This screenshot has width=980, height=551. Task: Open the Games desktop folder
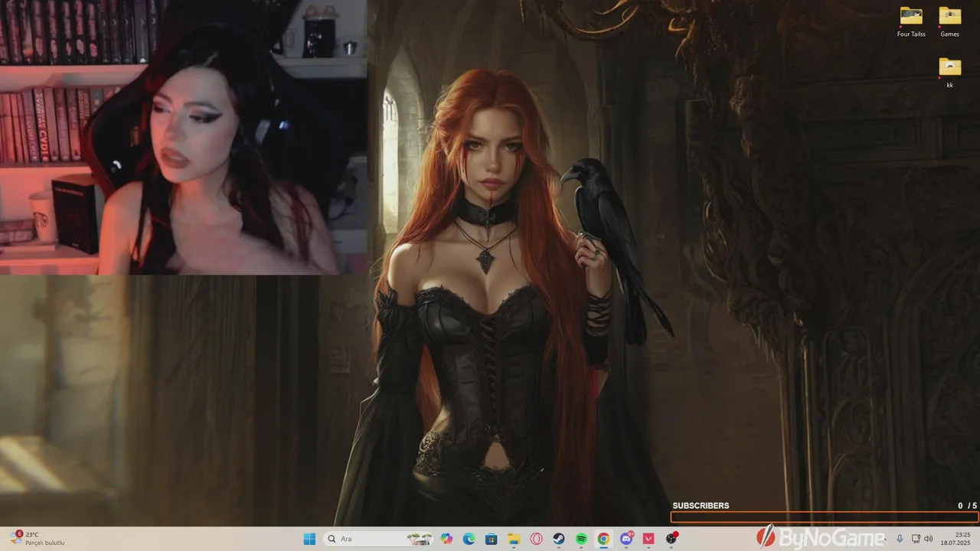pyautogui.click(x=949, y=21)
